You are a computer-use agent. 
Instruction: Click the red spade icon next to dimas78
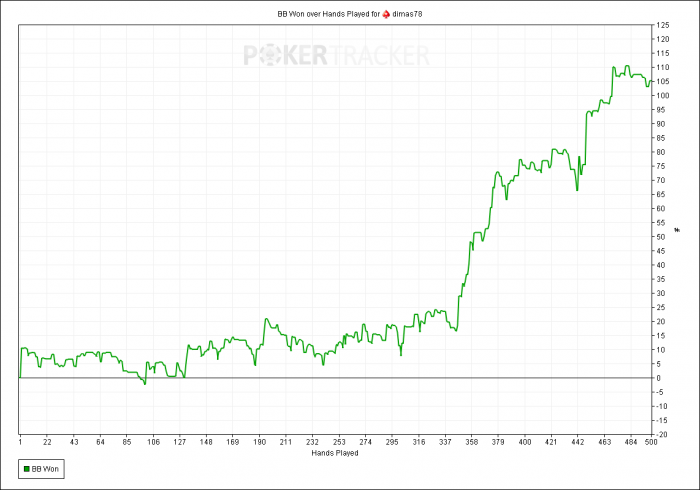(x=386, y=14)
